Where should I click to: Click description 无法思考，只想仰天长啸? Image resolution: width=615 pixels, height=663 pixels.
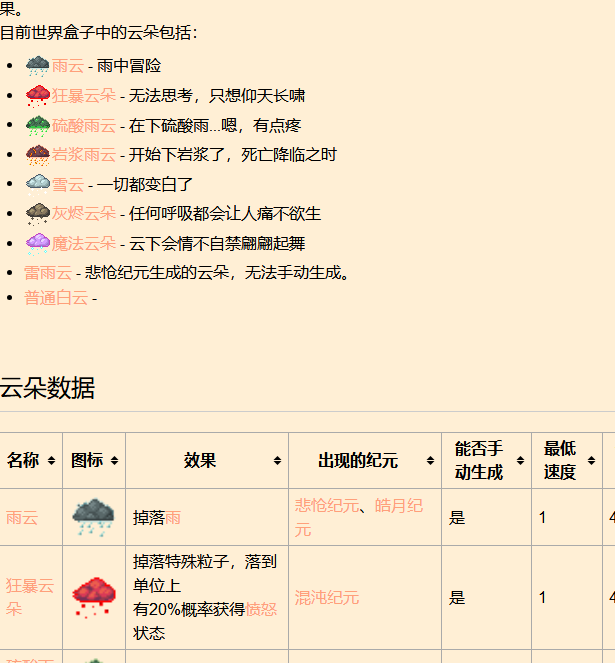click(x=217, y=96)
